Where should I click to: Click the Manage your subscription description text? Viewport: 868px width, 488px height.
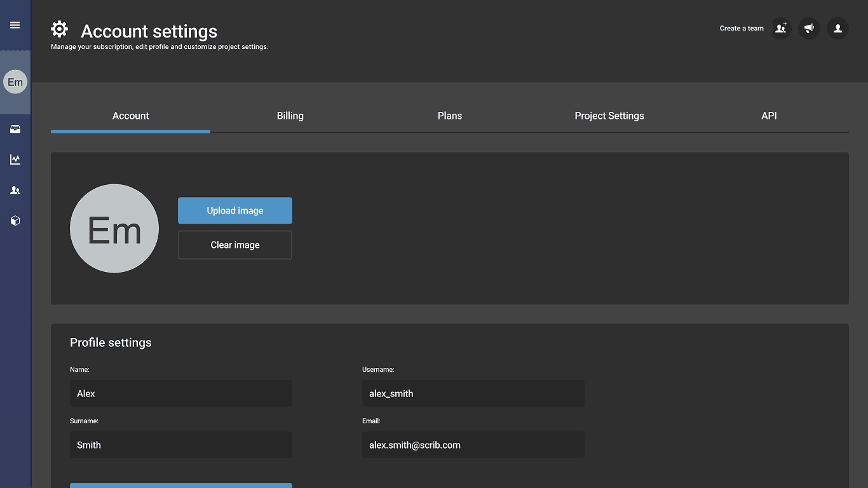159,46
